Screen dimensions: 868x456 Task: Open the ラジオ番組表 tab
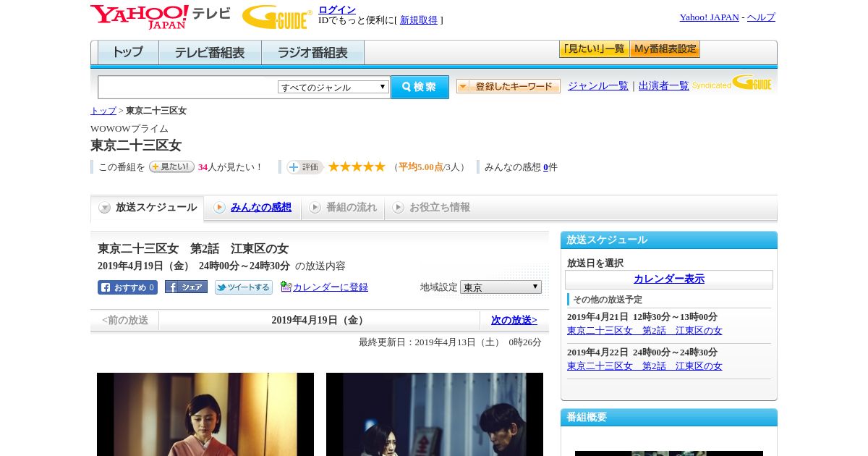click(x=312, y=53)
